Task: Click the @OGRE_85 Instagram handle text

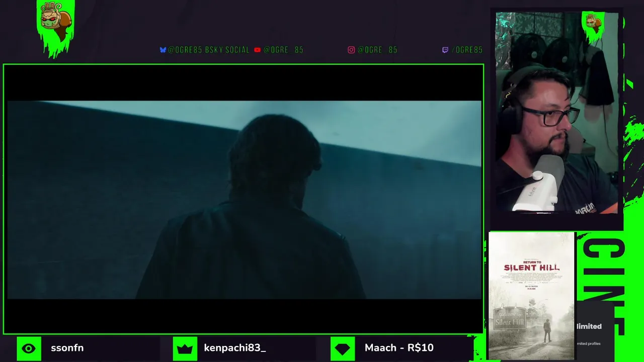Action: (377, 50)
